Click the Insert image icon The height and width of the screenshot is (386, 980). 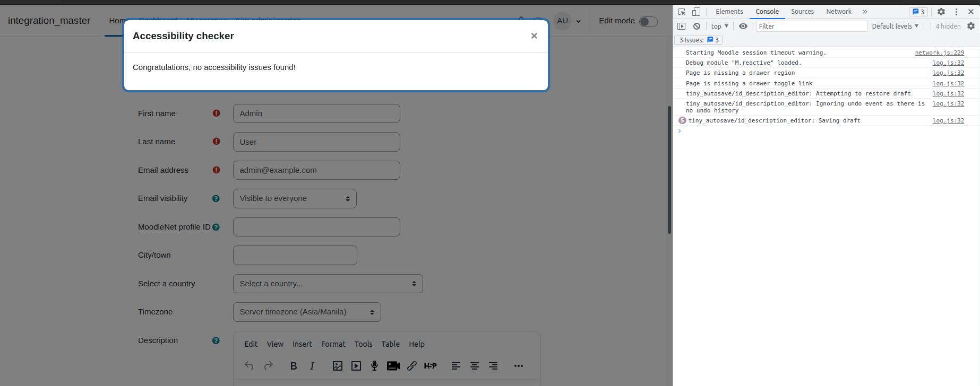(x=338, y=366)
